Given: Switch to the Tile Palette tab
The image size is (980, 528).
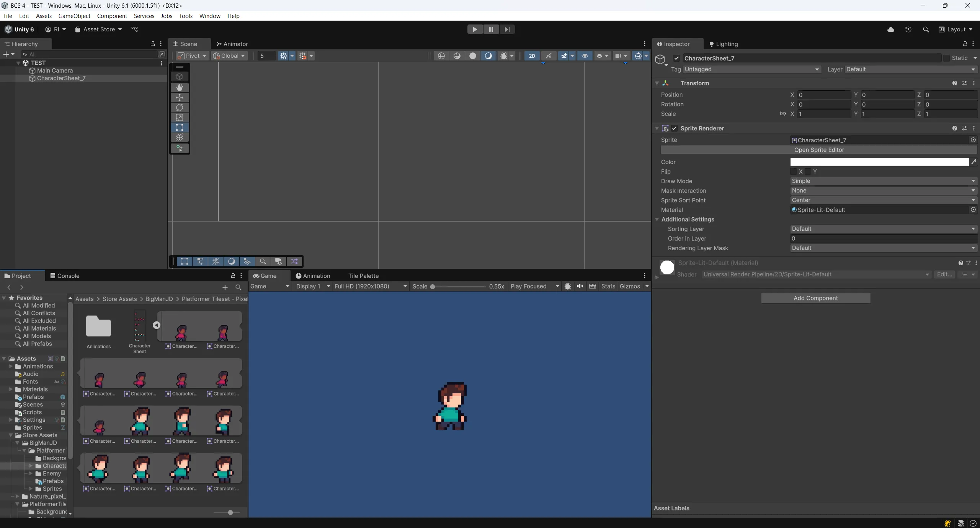Looking at the screenshot, I should 363,276.
